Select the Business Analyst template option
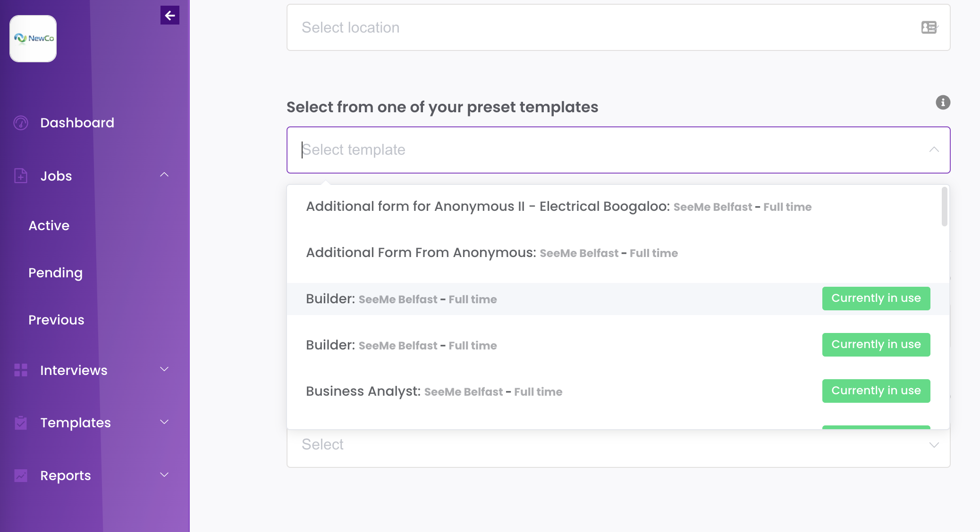 click(433, 391)
